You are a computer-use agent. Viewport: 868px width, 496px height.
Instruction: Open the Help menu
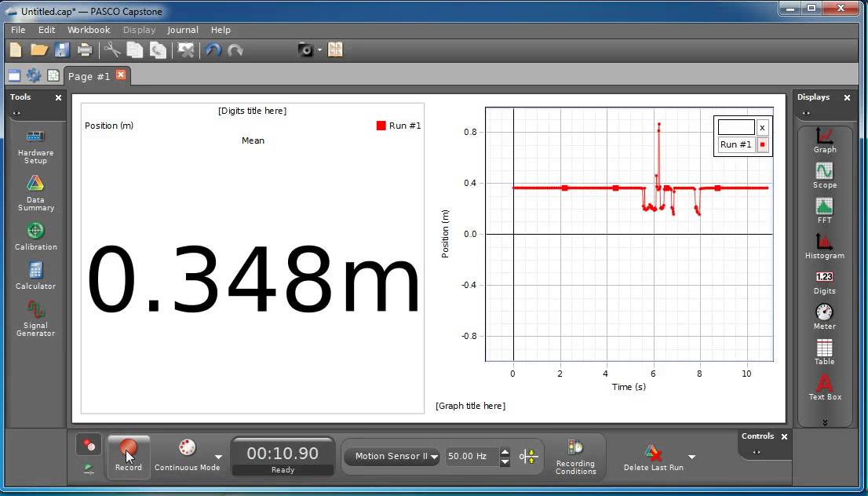(221, 30)
